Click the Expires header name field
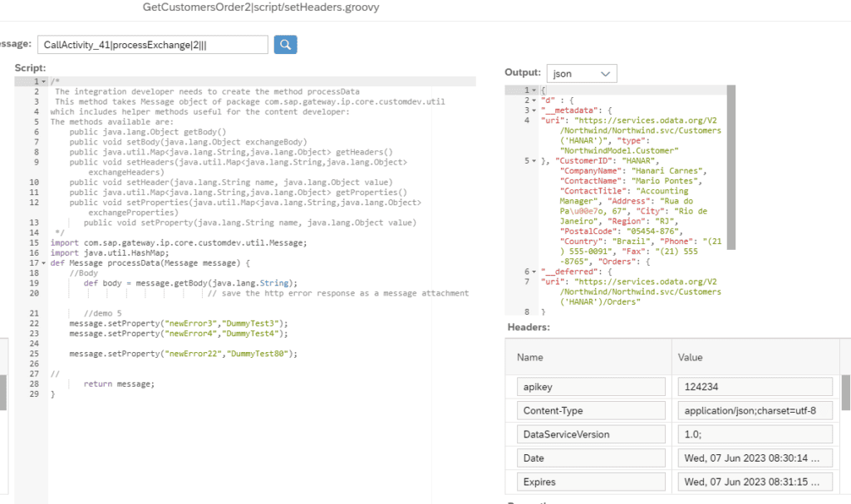The height and width of the screenshot is (504, 851). 591,482
